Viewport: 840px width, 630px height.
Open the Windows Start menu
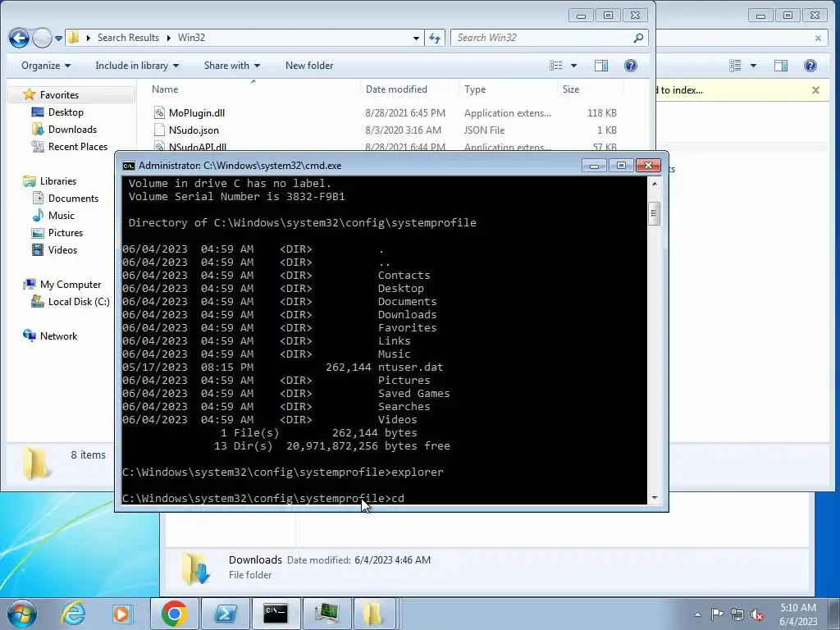[21, 614]
